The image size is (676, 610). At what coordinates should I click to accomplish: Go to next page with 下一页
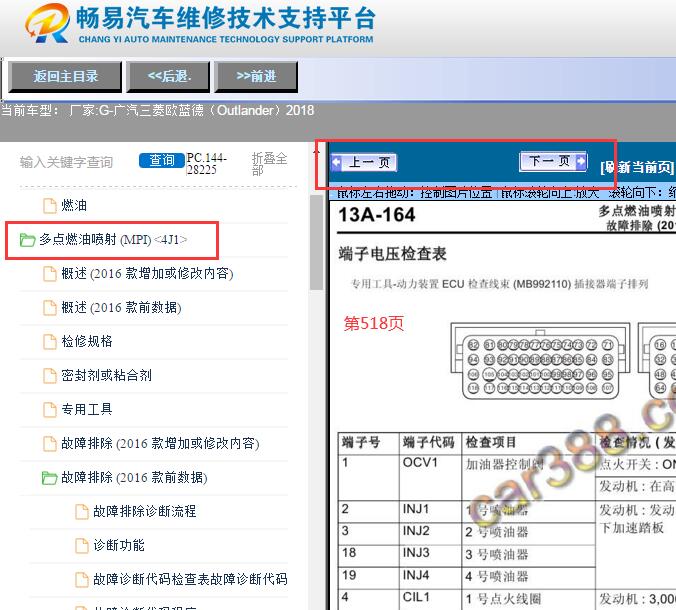[554, 162]
